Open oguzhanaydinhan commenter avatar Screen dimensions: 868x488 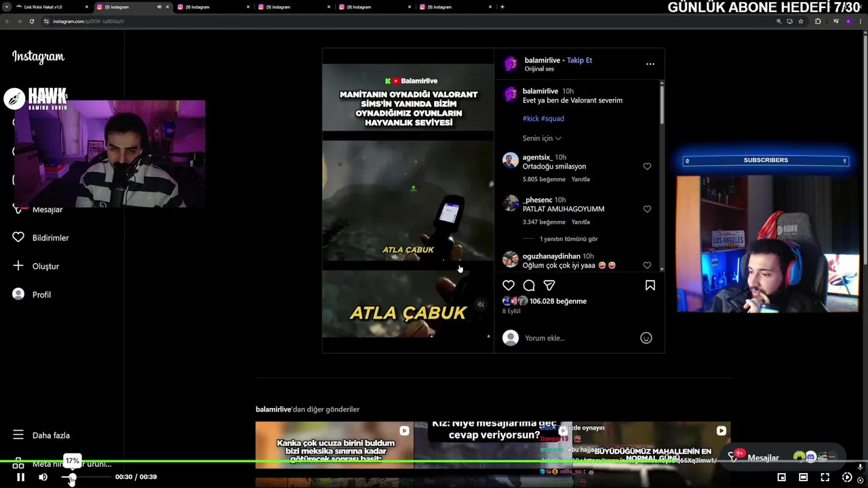511,260
